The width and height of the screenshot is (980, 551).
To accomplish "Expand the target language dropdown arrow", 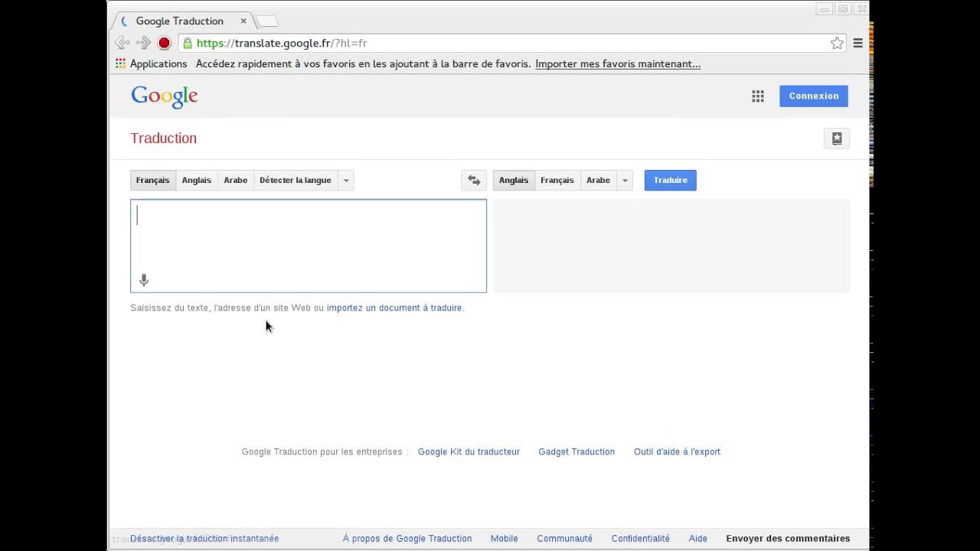I will pyautogui.click(x=625, y=180).
